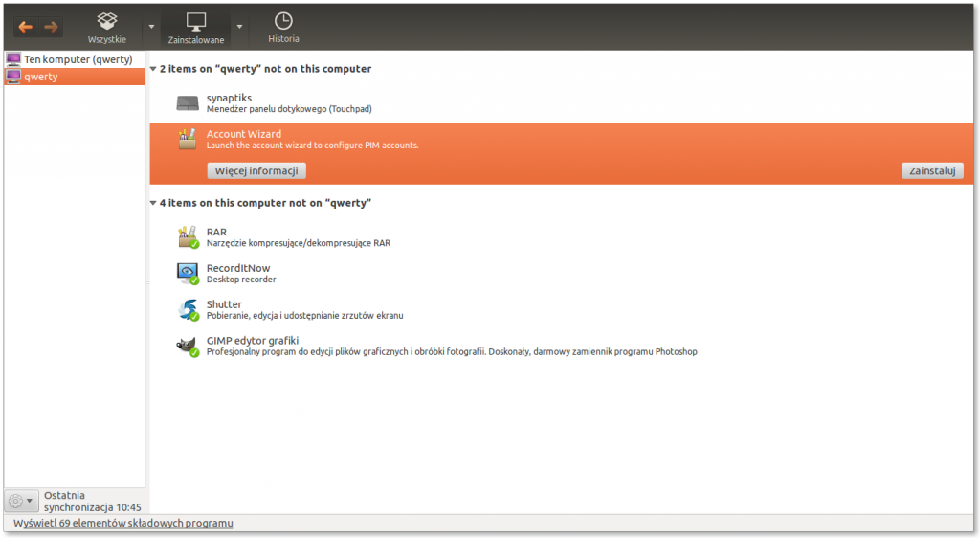Click the GIMP mascot icon
The width and height of the screenshot is (980, 538).
tap(187, 346)
